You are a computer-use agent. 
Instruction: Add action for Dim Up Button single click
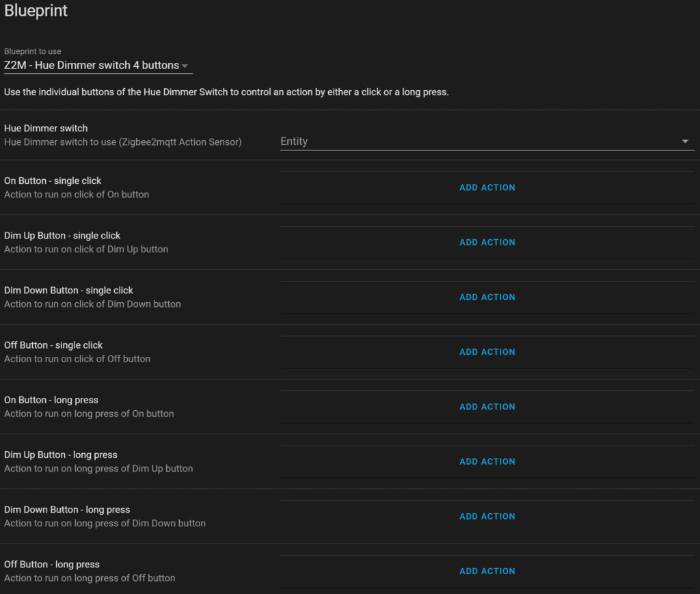click(x=487, y=242)
